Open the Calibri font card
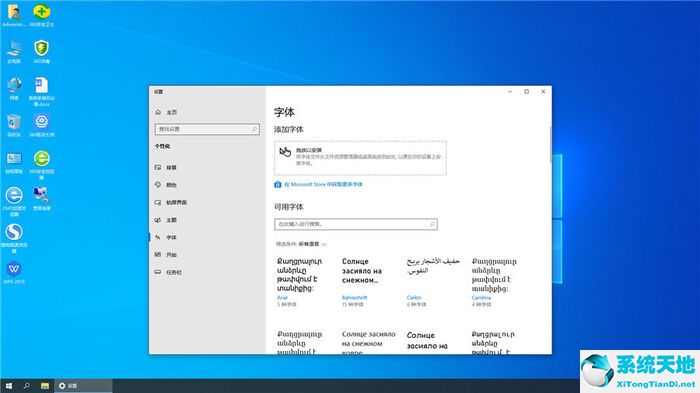This screenshot has height=393, width=700. coord(432,282)
